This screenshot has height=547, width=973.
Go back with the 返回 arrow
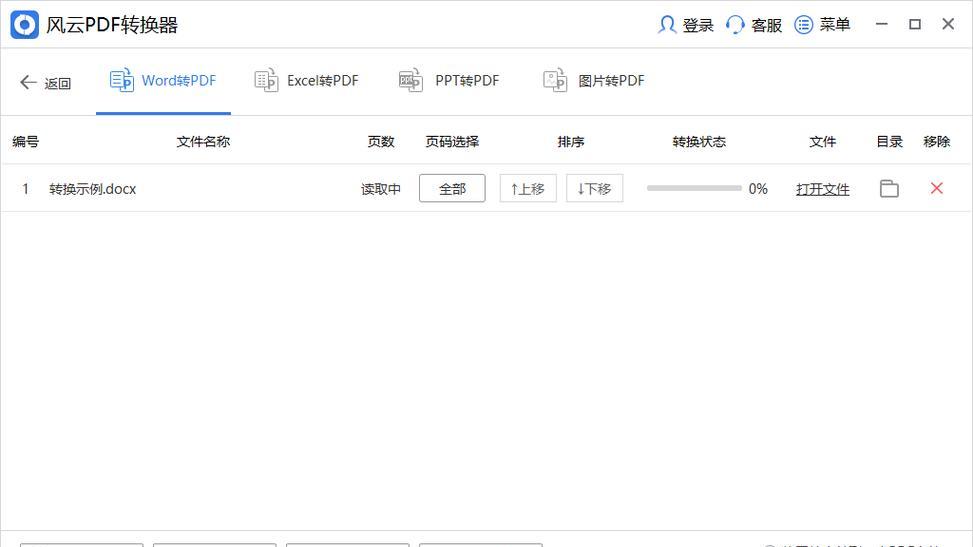coord(28,82)
